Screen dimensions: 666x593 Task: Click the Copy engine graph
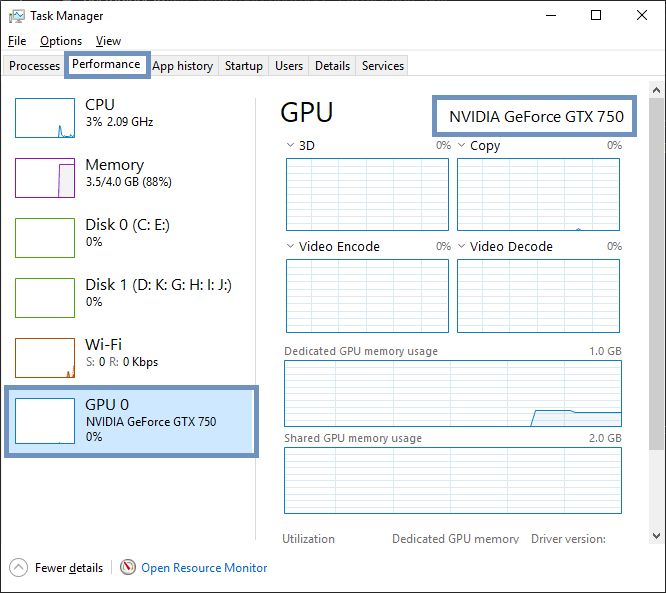(539, 195)
